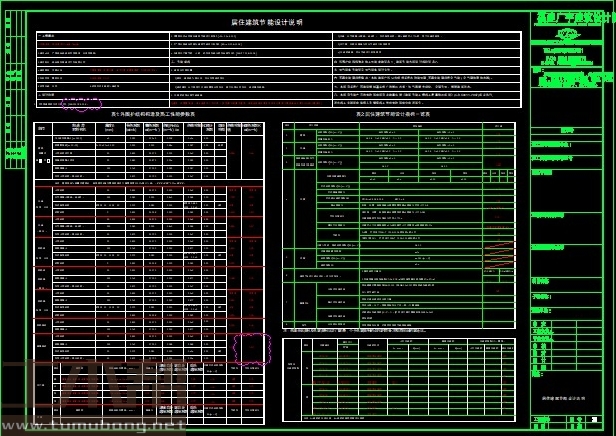Select the magenta revision cloud in the lower table

251,347
